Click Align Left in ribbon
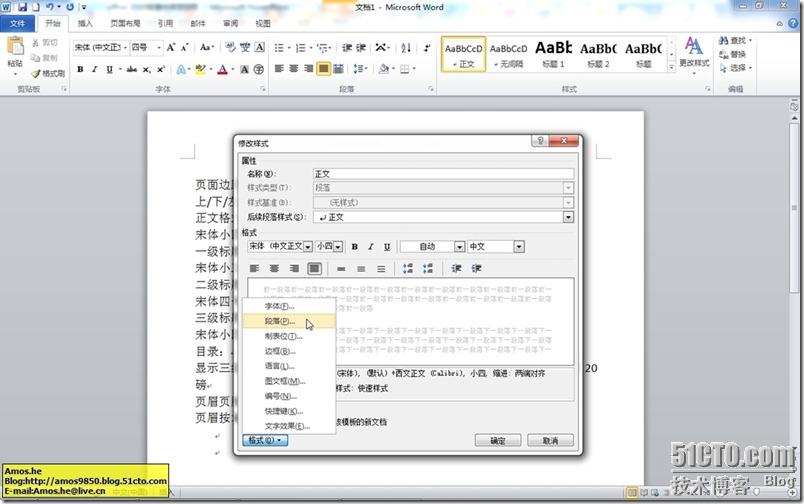Image resolution: width=804 pixels, height=504 pixels. 279,69
